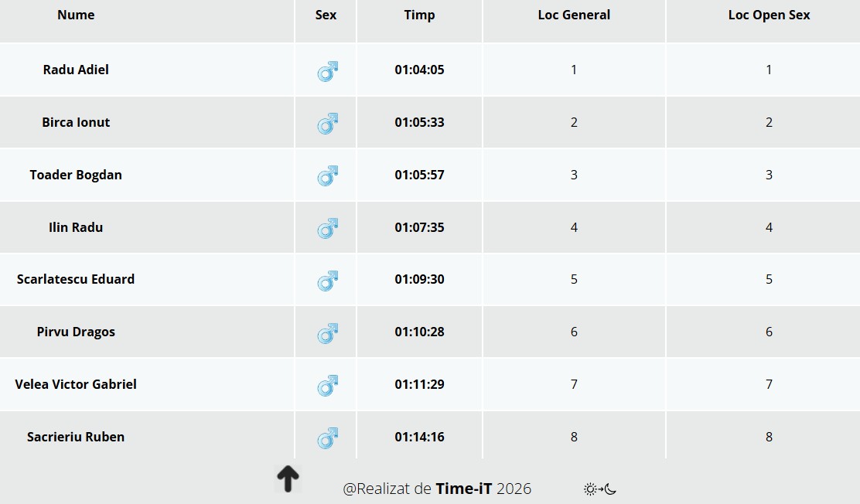Click the male icon for Sacrieriu Ruben
Screen dimensions: 860x504
327,438
